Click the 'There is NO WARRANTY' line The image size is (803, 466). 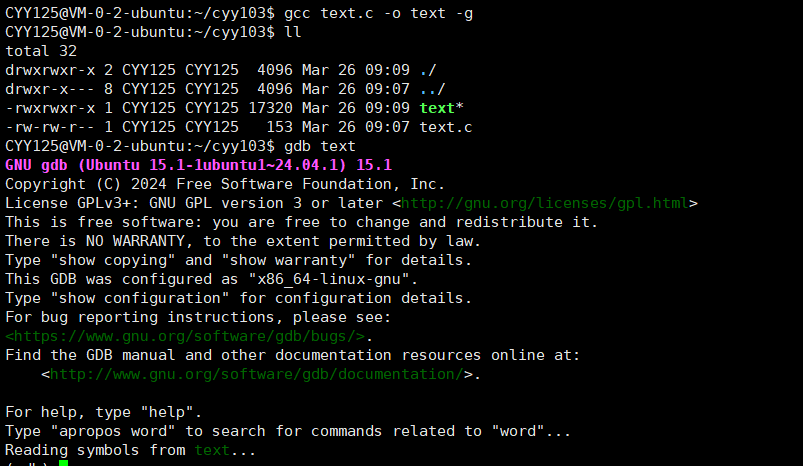(x=243, y=241)
